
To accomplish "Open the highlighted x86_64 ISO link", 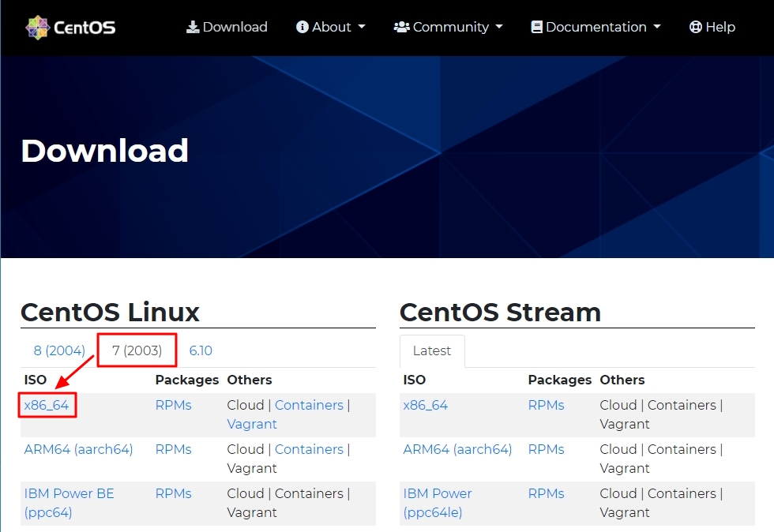I will [46, 404].
